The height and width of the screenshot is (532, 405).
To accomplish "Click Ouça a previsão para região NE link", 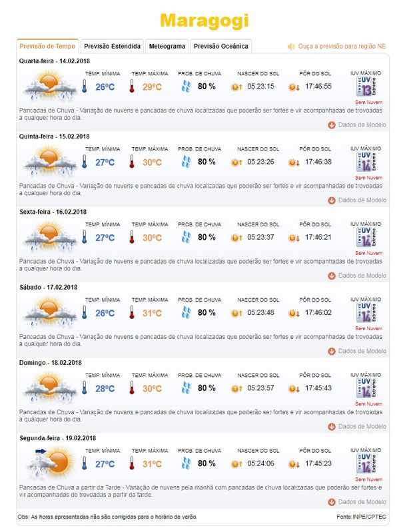I will pos(342,47).
